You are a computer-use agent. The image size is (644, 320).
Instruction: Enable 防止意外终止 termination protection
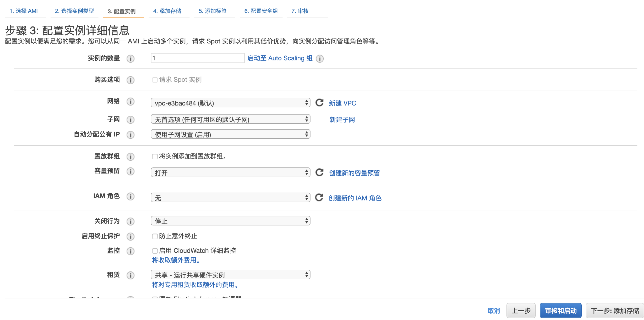click(155, 236)
